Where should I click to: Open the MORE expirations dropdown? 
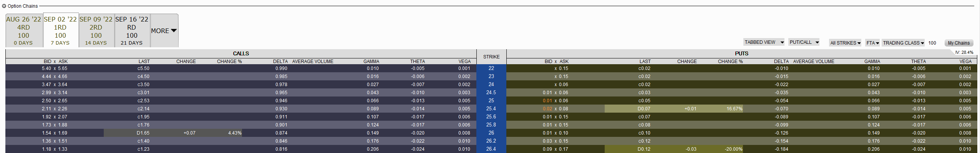tap(164, 31)
